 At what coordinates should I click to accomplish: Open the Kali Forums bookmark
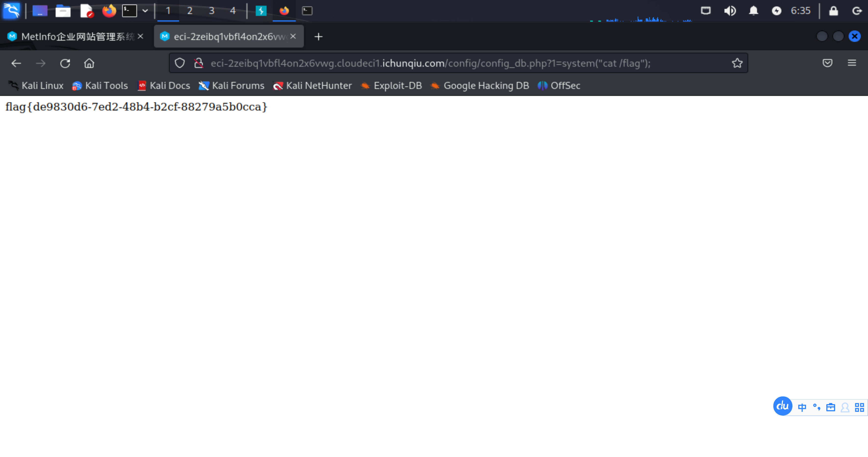[232, 86]
